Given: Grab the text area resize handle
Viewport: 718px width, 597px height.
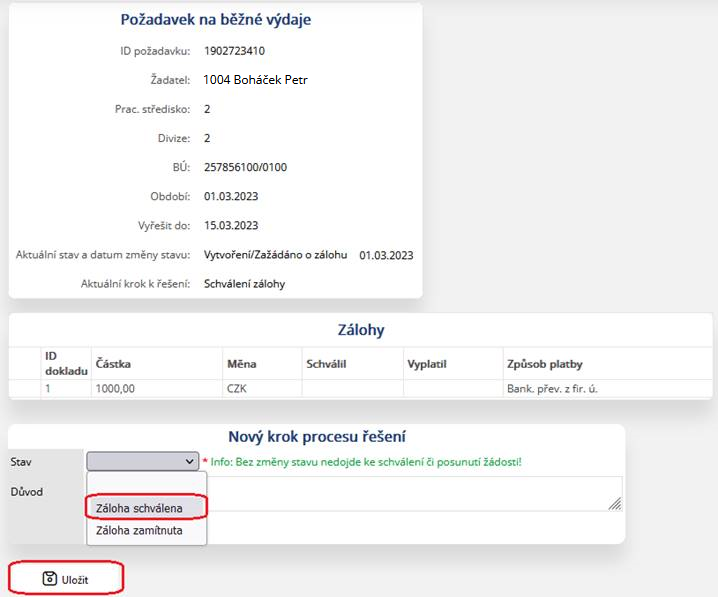Looking at the screenshot, I should point(615,504).
